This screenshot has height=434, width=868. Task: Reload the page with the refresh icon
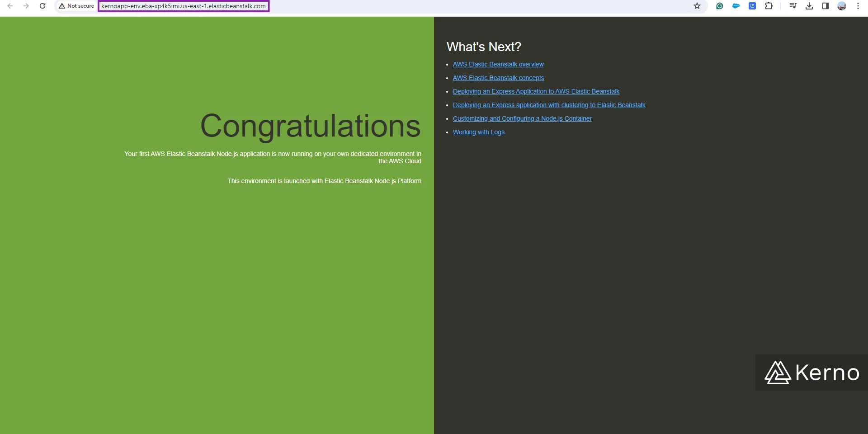(x=42, y=6)
